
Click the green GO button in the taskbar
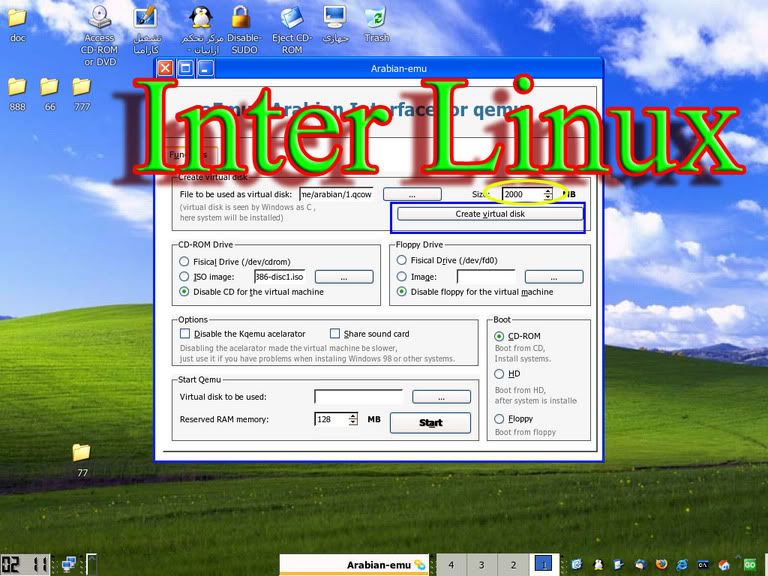[x=750, y=565]
